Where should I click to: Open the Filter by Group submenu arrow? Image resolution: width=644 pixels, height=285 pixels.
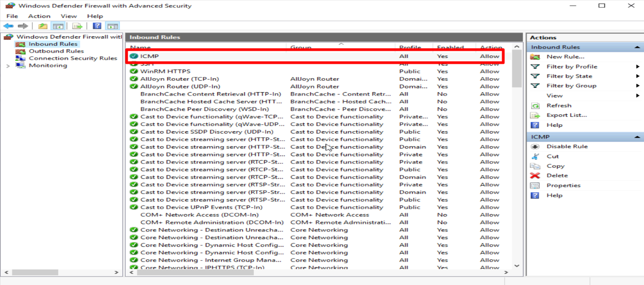[638, 86]
